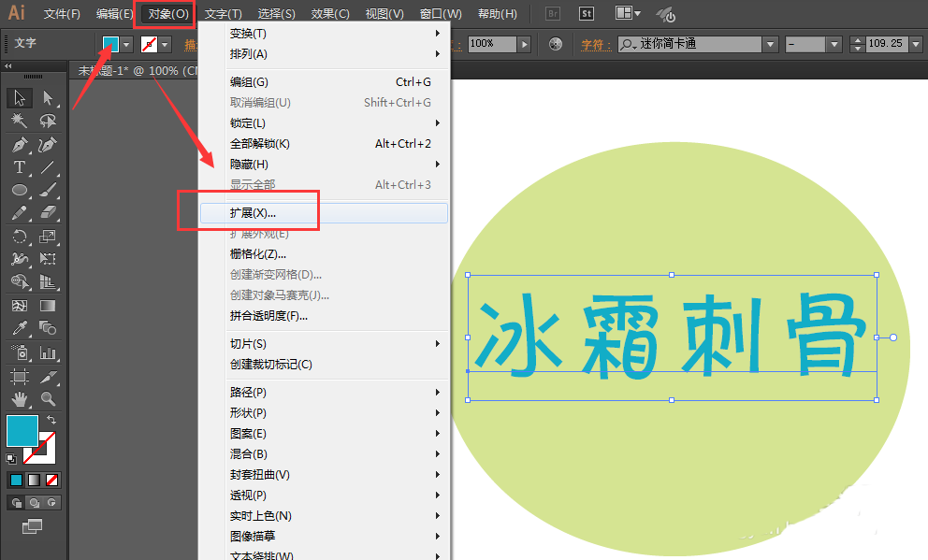The width and height of the screenshot is (928, 560).
Task: Select the Free Transform tool
Action: (x=48, y=259)
